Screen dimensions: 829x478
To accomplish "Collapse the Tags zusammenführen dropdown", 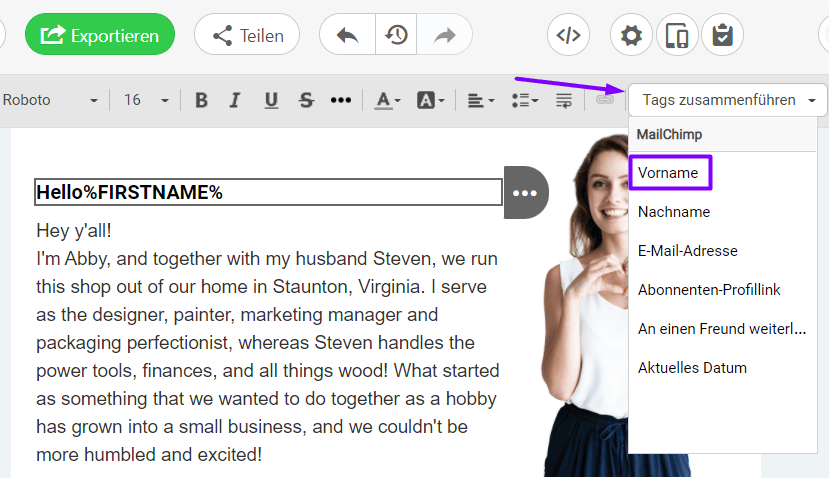I will pos(728,100).
